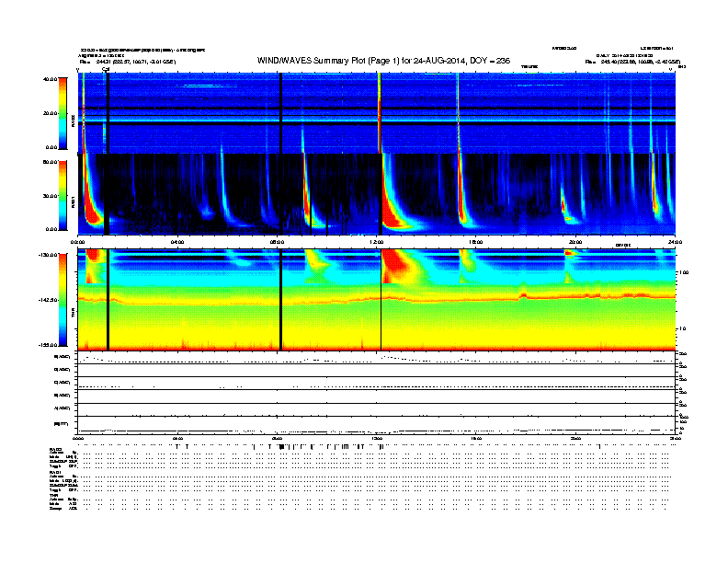Image resolution: width=728 pixels, height=563 pixels.
Task: Click the RAD2 status heading at bottom left
Action: click(x=55, y=449)
